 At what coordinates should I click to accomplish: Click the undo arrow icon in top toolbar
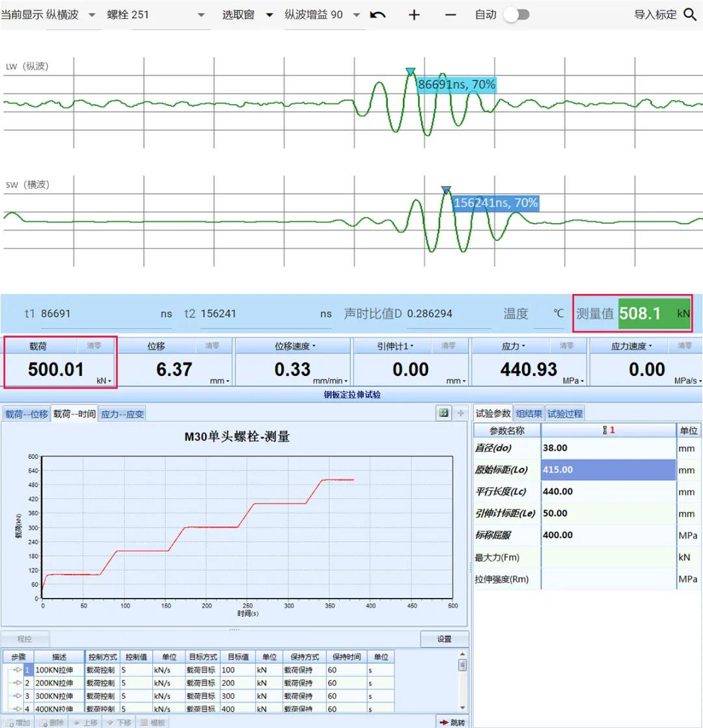(x=378, y=14)
